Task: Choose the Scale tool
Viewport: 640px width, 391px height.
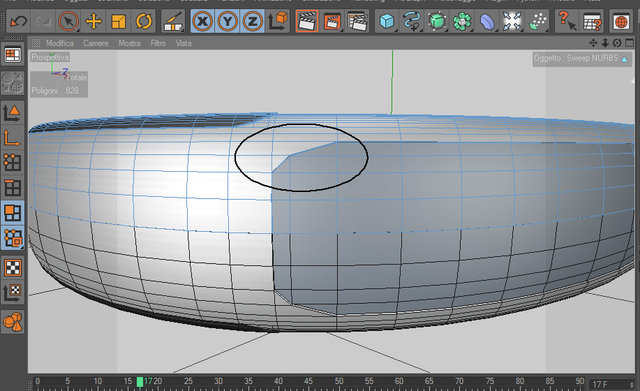Action: click(x=118, y=21)
